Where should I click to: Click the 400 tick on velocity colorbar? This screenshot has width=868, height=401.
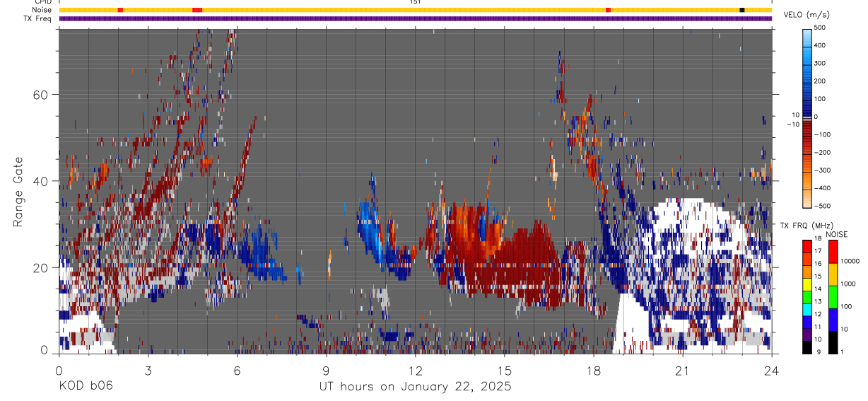pos(819,45)
